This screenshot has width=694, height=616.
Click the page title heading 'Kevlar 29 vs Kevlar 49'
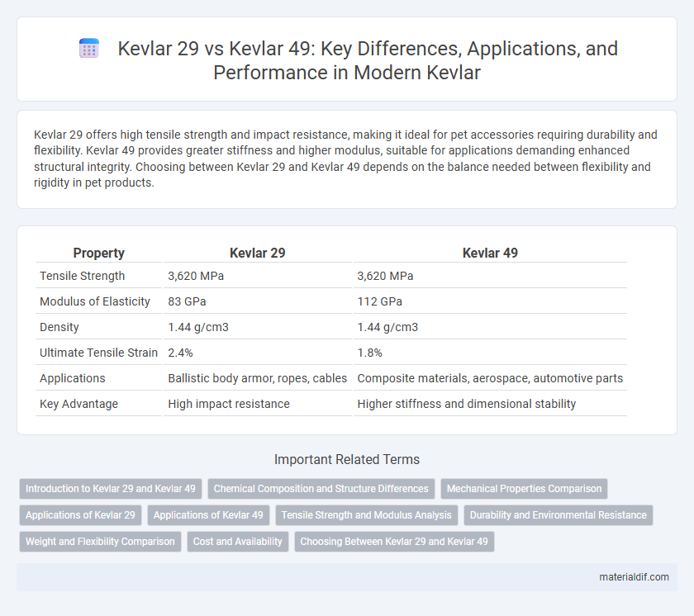(x=368, y=60)
